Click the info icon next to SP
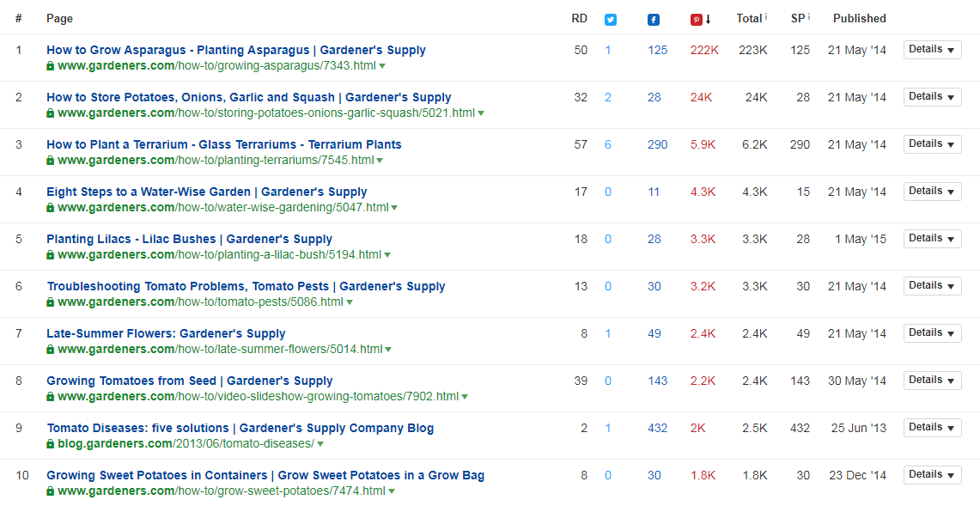The height and width of the screenshot is (506, 980). click(809, 17)
